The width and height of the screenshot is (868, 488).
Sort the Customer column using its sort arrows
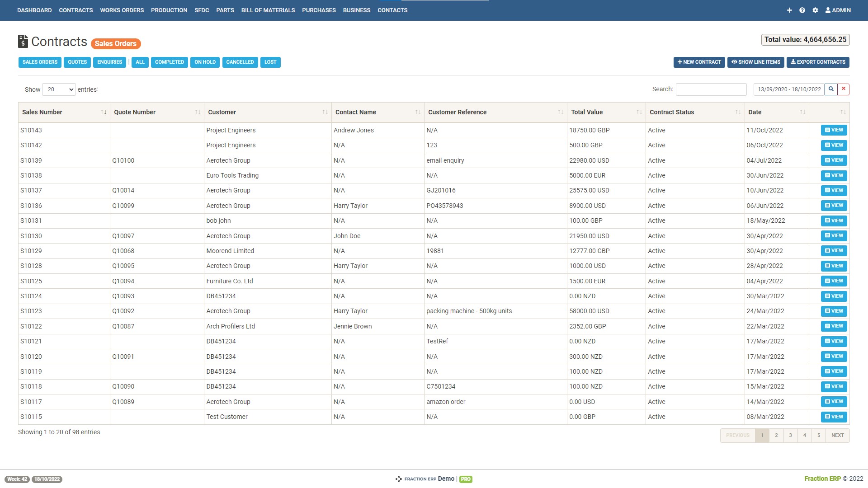(325, 112)
